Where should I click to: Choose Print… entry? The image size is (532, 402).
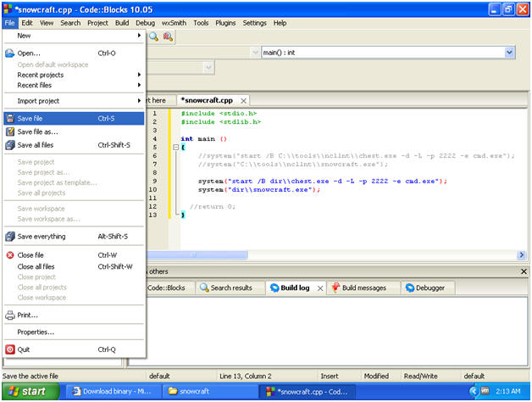74,315
